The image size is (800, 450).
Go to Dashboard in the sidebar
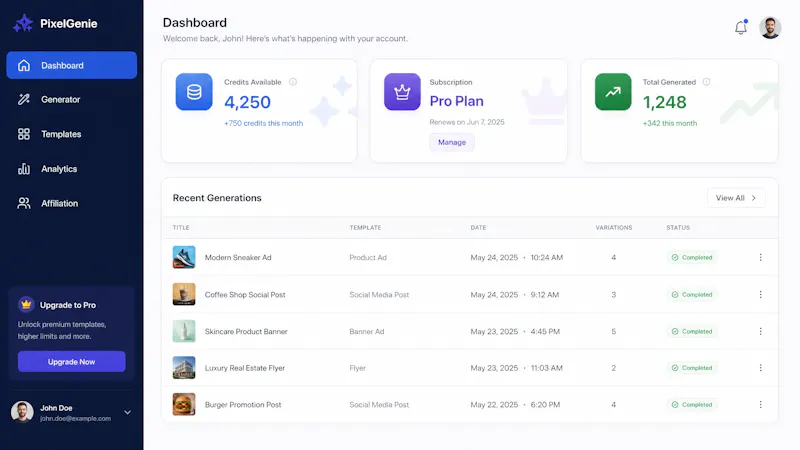tap(71, 65)
